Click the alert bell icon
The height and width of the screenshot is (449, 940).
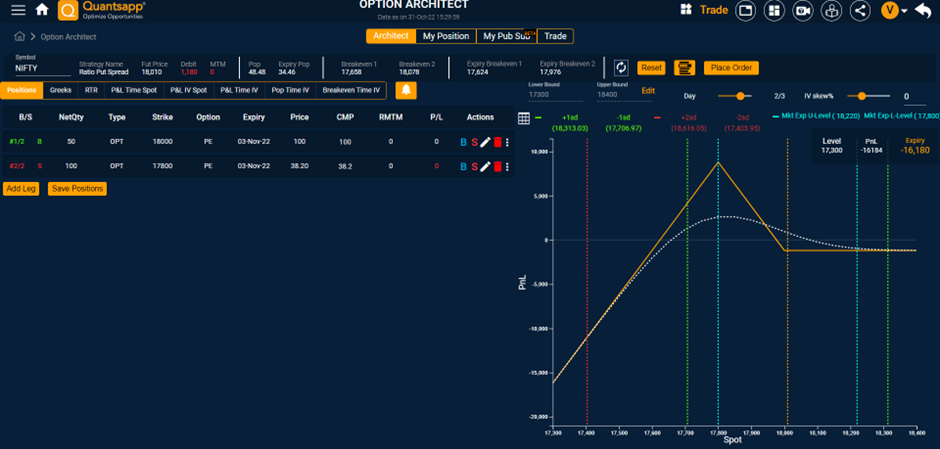[x=406, y=91]
